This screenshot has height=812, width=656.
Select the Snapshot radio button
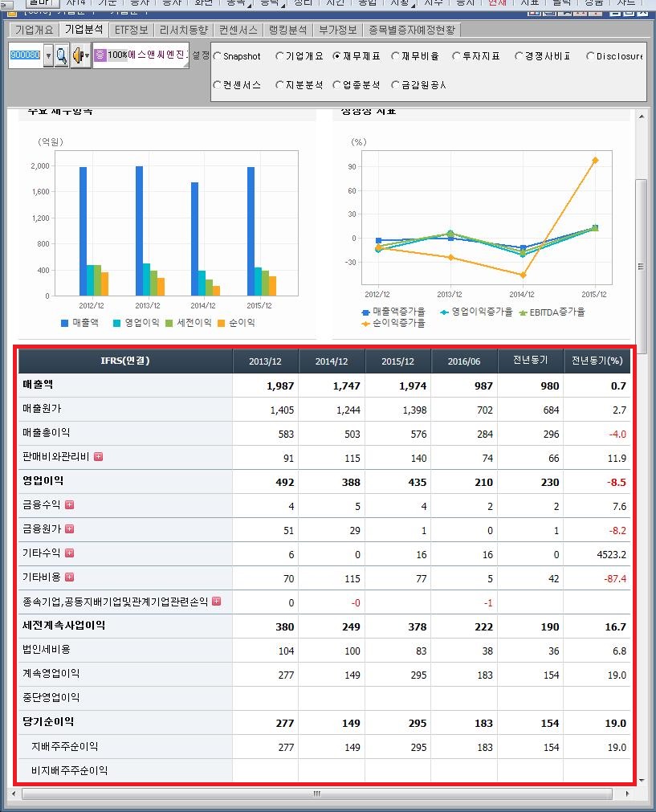(x=218, y=56)
